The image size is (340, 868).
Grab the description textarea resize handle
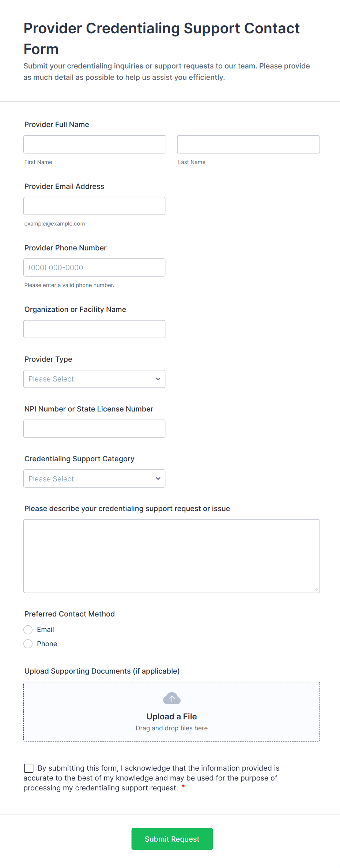(316, 589)
